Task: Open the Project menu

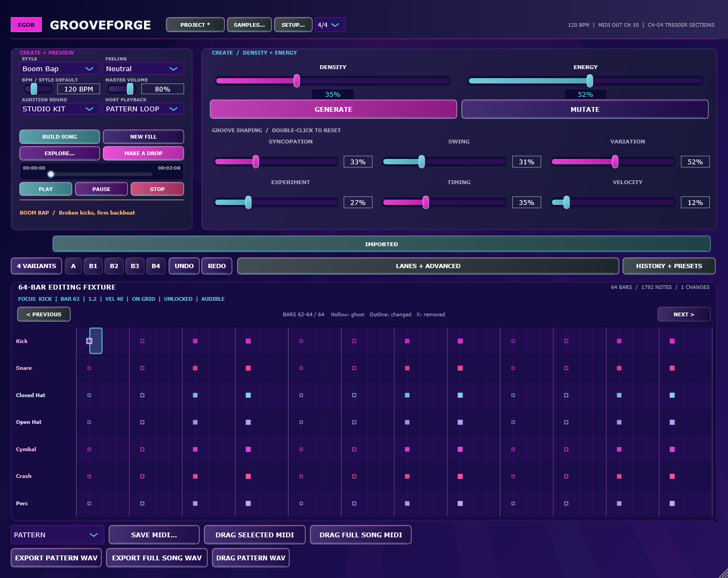Action: point(195,25)
